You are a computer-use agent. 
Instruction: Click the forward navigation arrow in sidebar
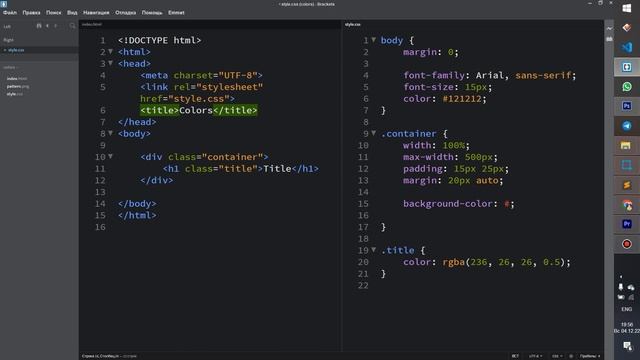pos(56,26)
